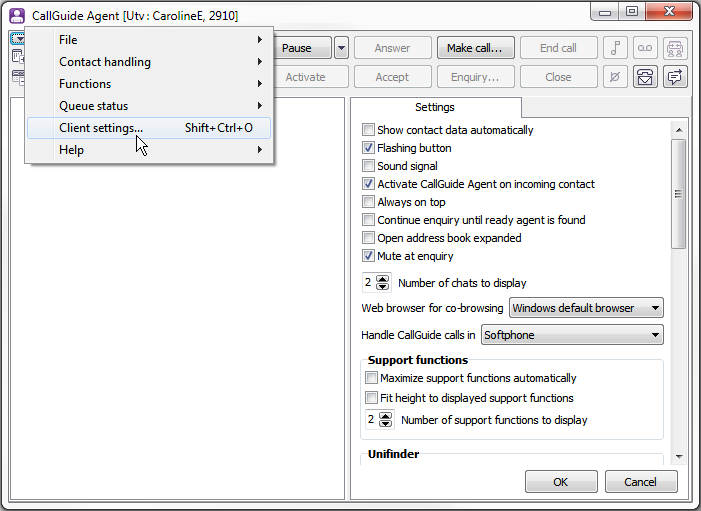Viewport: 701px width, 511px height.
Task: Click the Close button in toolbar
Action: (x=558, y=77)
